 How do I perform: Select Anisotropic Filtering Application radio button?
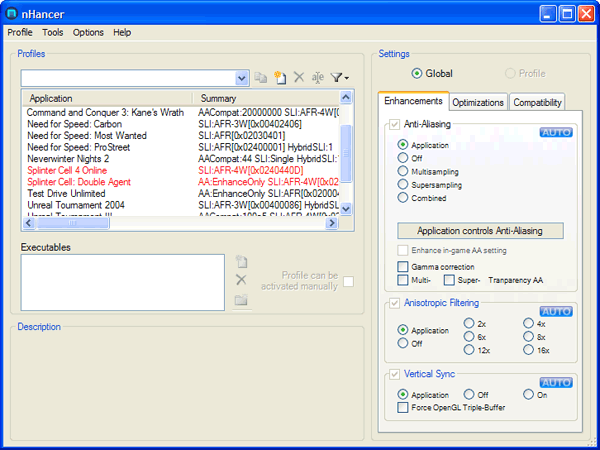403,330
